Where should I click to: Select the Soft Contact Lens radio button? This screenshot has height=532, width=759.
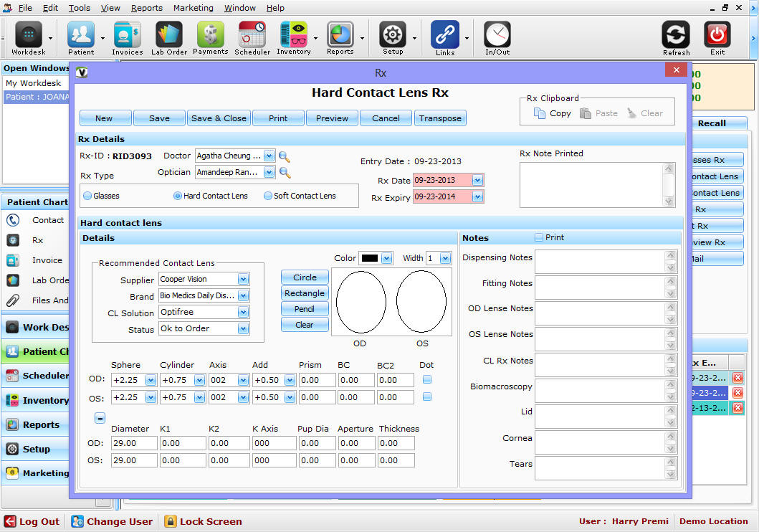click(268, 196)
